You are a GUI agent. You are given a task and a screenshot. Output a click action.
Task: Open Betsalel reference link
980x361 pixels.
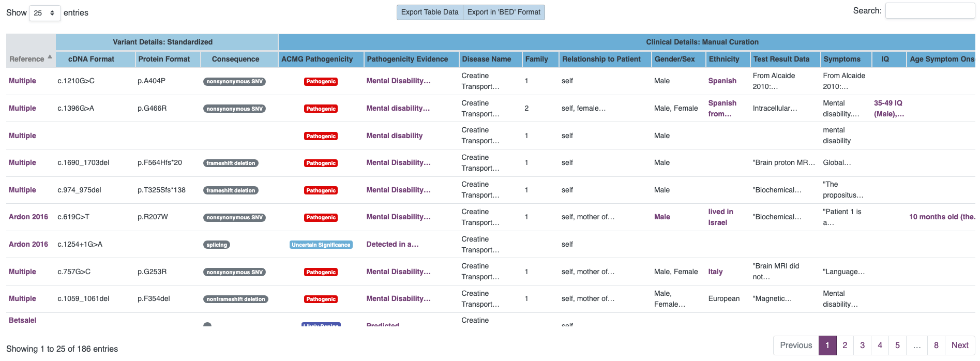click(22, 320)
